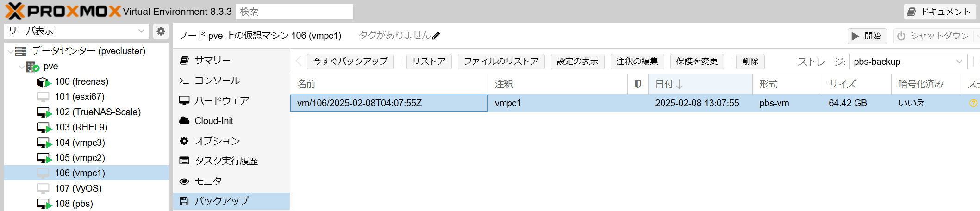The height and width of the screenshot is (211, 980).
Task: Click the Backup now button
Action: click(x=350, y=61)
